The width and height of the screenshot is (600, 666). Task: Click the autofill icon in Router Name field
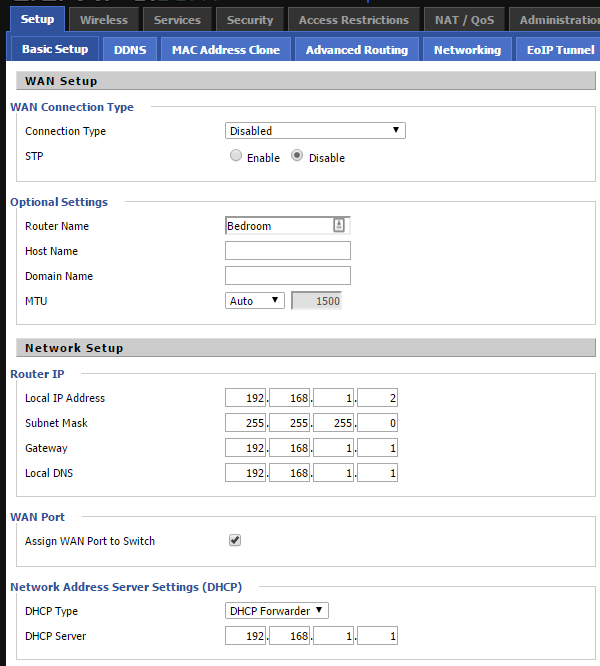[338, 225]
